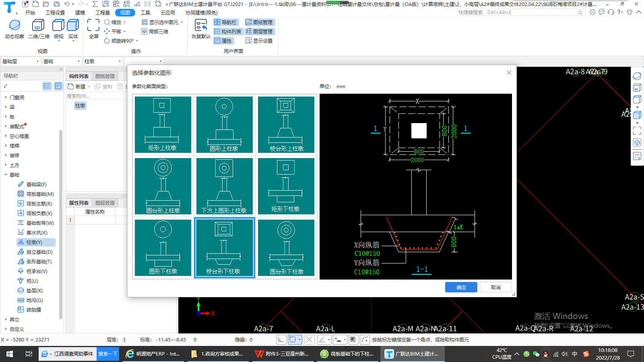Select 矩形上柱墩 section thumbnail
The image size is (644, 362).
pos(163,124)
